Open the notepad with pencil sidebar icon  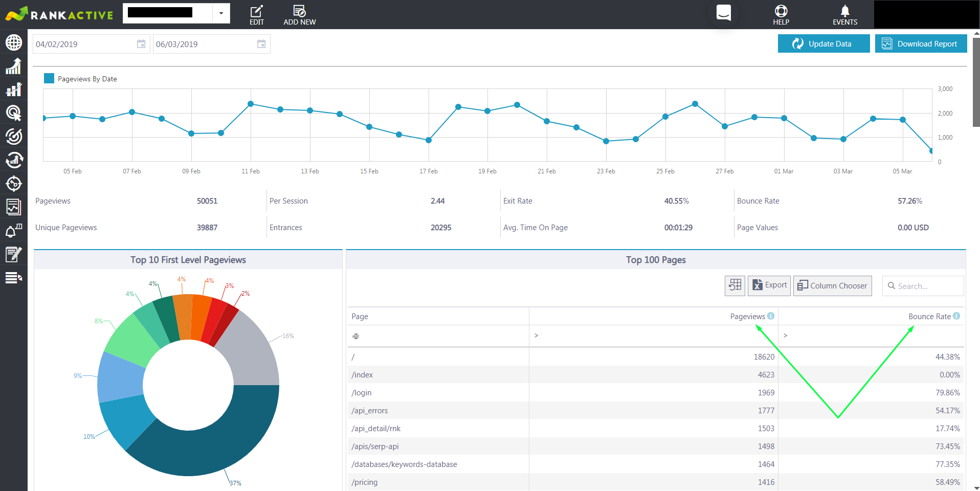(x=14, y=254)
